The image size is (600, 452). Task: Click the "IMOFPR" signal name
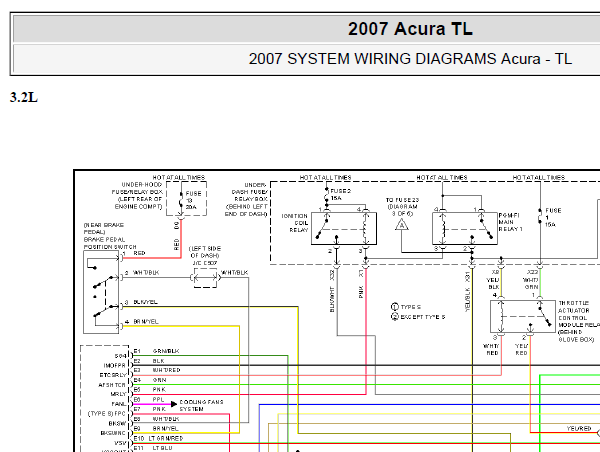(x=115, y=366)
